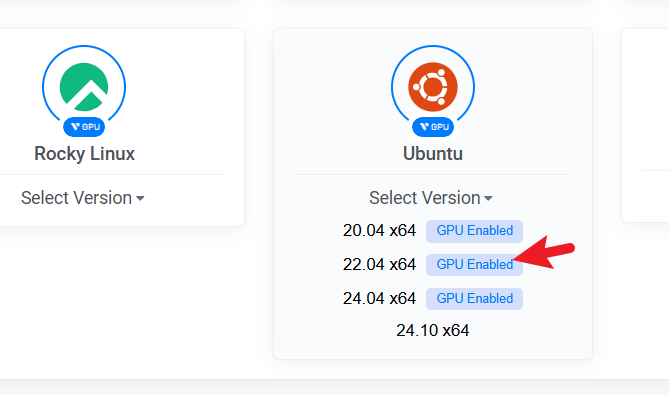The height and width of the screenshot is (395, 669).
Task: Choose Ubuntu 20.04 x64 version
Action: pyautogui.click(x=379, y=231)
